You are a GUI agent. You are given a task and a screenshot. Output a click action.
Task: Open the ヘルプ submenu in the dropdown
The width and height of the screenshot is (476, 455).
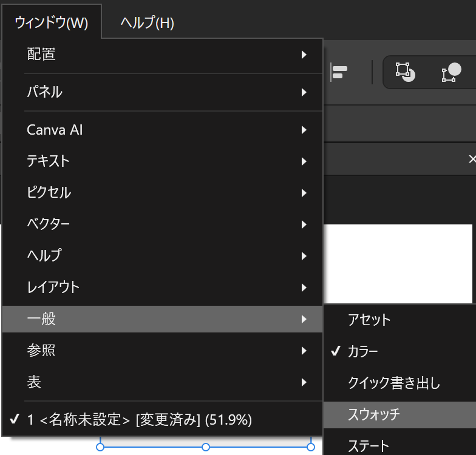point(163,256)
